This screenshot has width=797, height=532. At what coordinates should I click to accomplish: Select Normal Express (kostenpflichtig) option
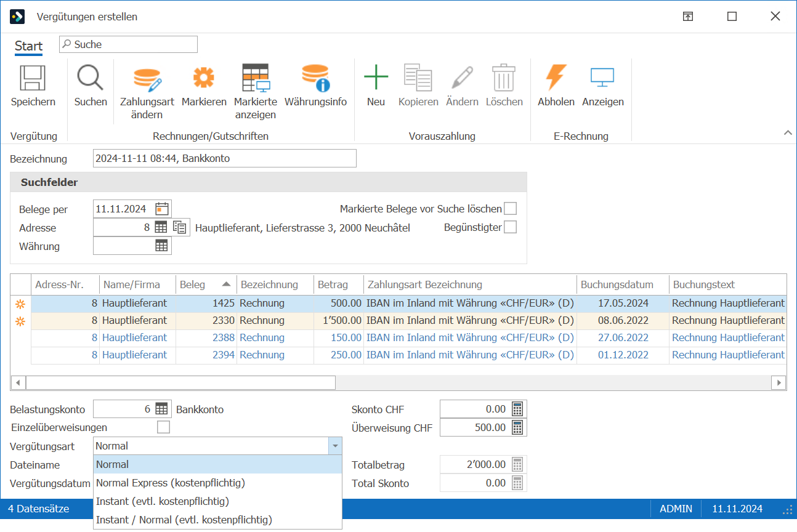point(217,483)
